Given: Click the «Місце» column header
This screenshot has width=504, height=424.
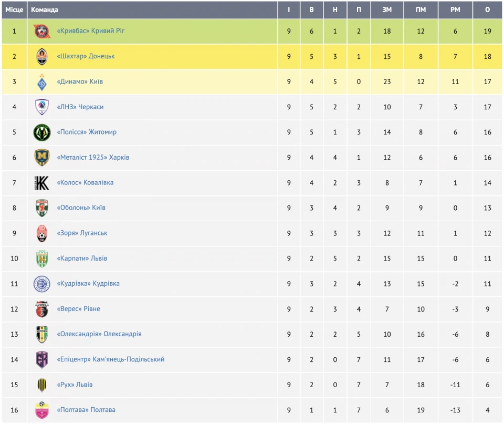Looking at the screenshot, I should tap(14, 10).
